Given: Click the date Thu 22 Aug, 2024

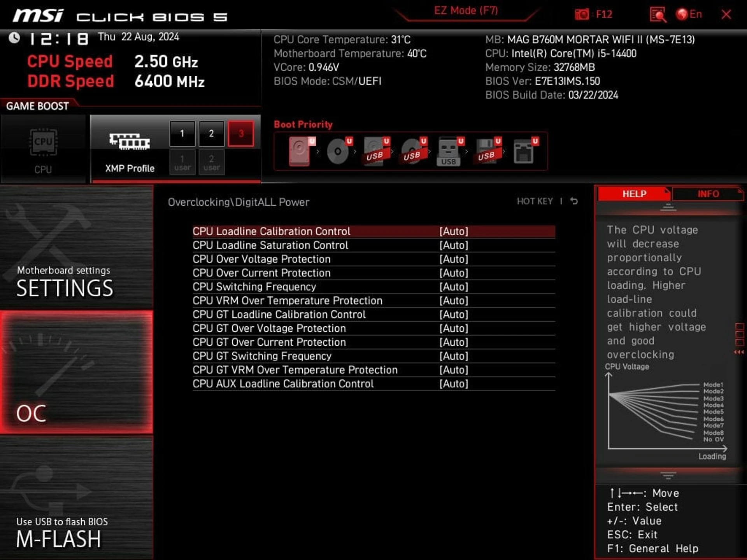Looking at the screenshot, I should (x=138, y=37).
